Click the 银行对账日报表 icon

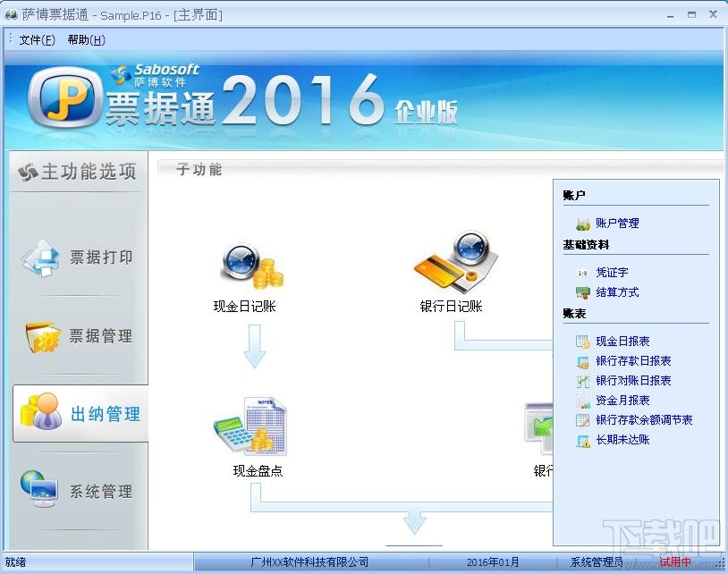click(583, 382)
